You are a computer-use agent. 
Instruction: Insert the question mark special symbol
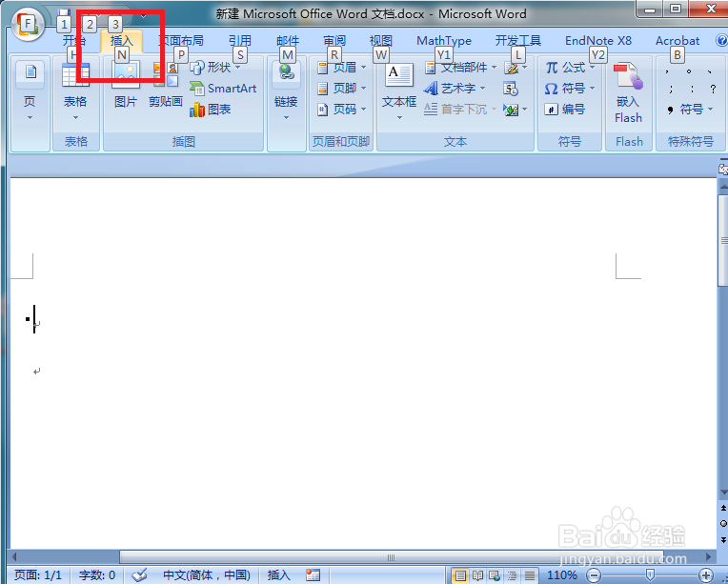point(713,90)
